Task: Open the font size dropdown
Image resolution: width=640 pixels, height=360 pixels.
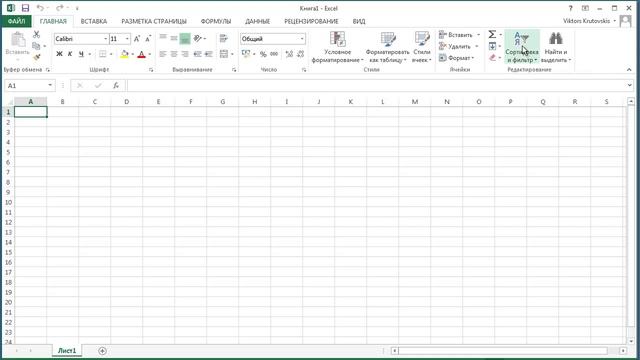Action: click(x=127, y=39)
